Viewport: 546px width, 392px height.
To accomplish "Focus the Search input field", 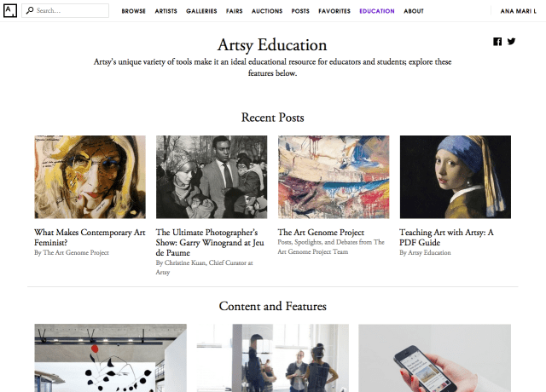I will (65, 11).
